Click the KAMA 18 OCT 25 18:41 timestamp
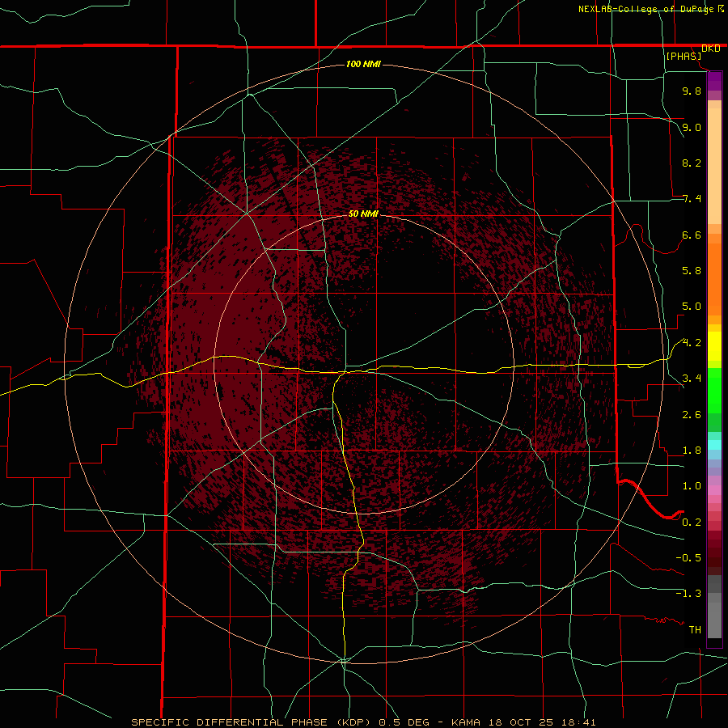Image resolution: width=728 pixels, height=728 pixels. [x=523, y=722]
